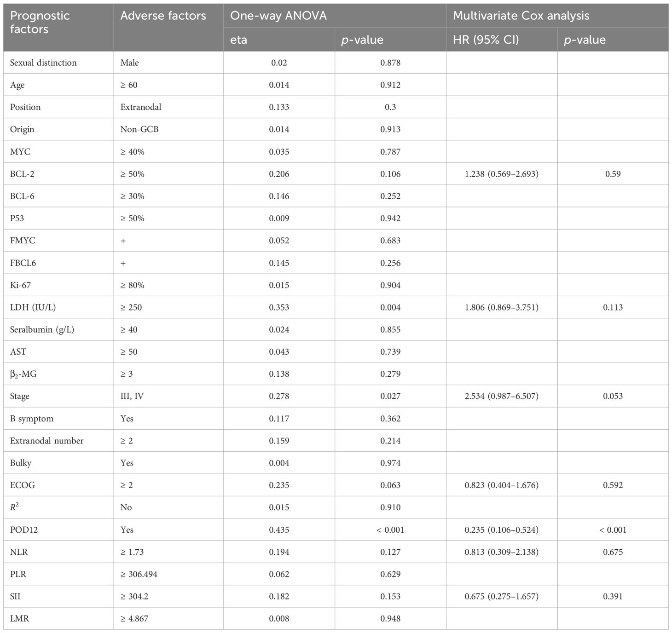Image resolution: width=672 pixels, height=633 pixels.
Task: Click the "eta" subheader cell
Action: coord(238,40)
